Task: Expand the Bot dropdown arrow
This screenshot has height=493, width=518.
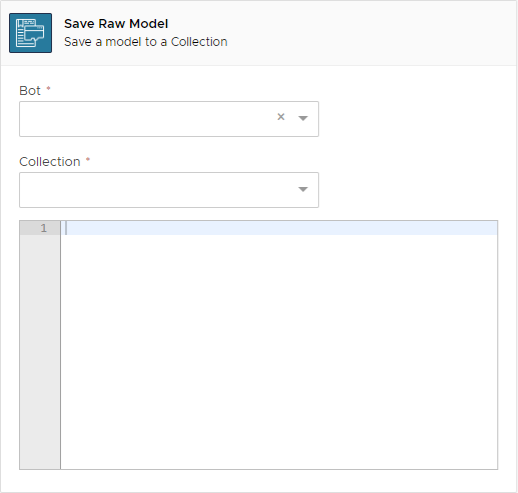Action: [303, 118]
